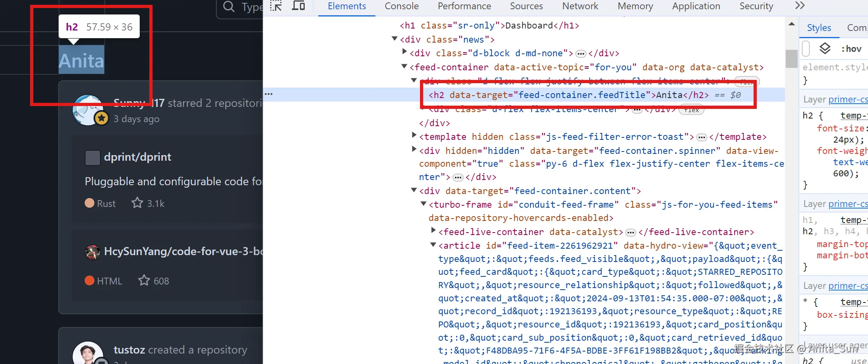Go to the Memory tab

(635, 6)
